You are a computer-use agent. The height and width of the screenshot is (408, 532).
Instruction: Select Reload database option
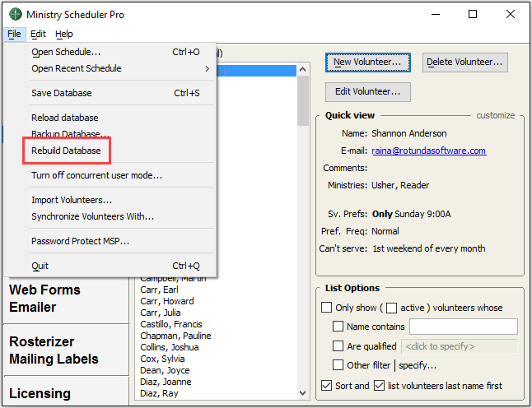tap(64, 118)
